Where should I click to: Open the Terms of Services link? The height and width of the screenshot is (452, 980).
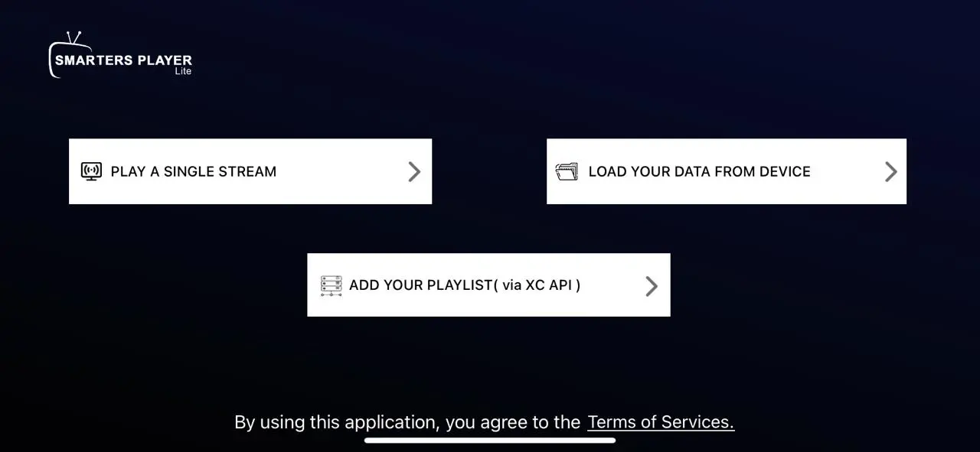coord(660,421)
